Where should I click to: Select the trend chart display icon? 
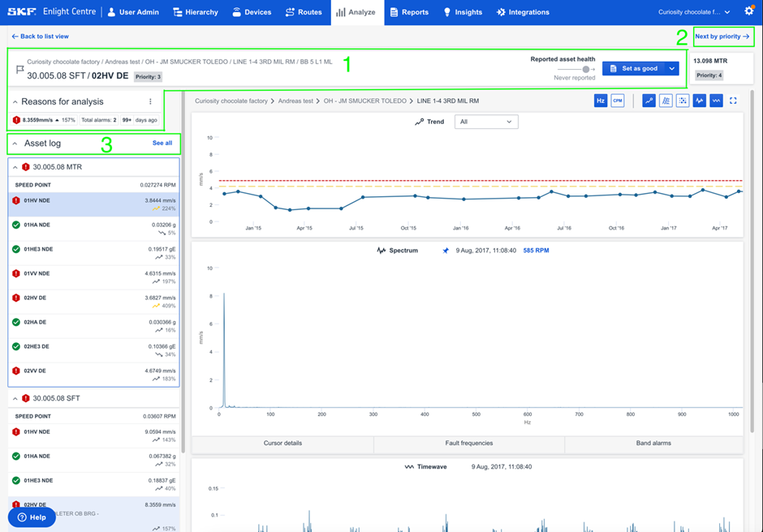[x=649, y=101]
